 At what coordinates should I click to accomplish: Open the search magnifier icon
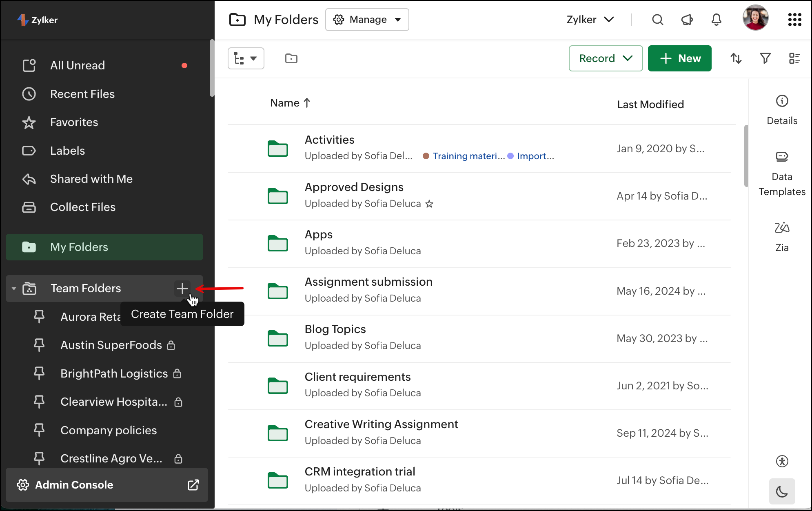[657, 20]
